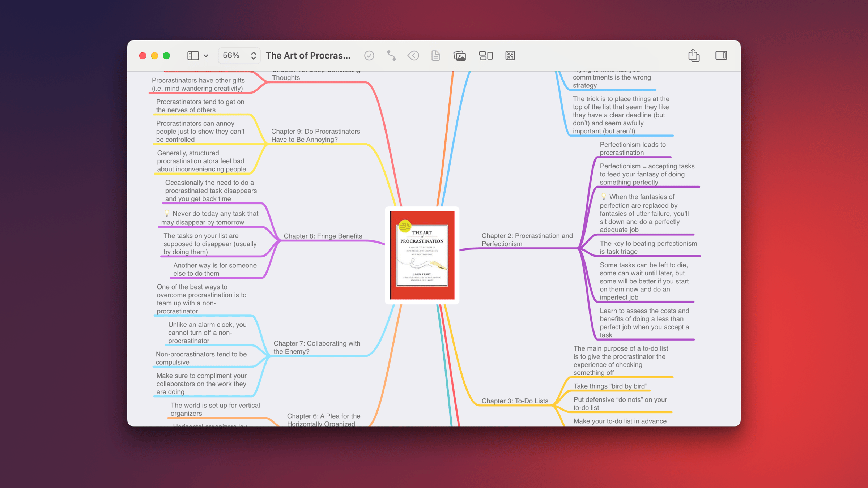Select node When the fantasies of perfection are replaced
Image resolution: width=868 pixels, height=488 pixels.
[644, 213]
